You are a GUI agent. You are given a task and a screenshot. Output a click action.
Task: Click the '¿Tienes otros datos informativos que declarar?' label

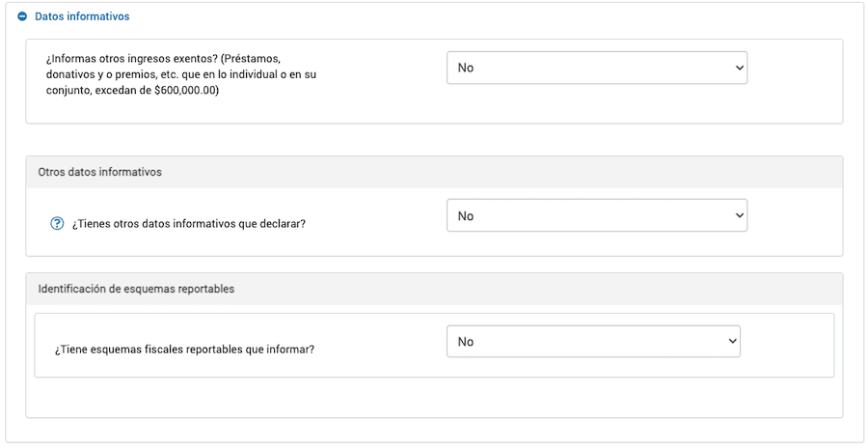click(189, 224)
